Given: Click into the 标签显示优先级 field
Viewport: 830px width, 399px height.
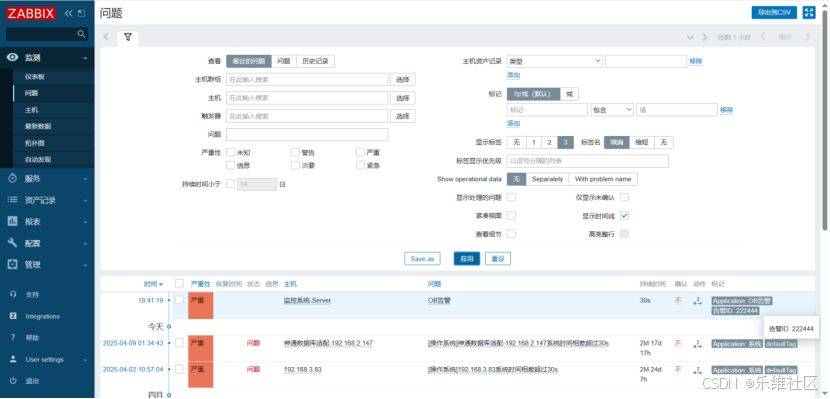Looking at the screenshot, I should pos(588,161).
